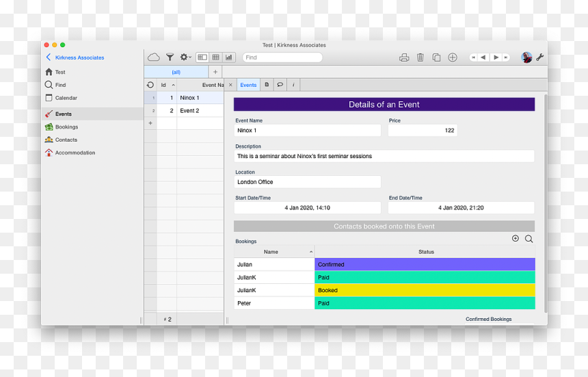The width and height of the screenshot is (588, 377).
Task: Click the printer icon
Action: [404, 57]
